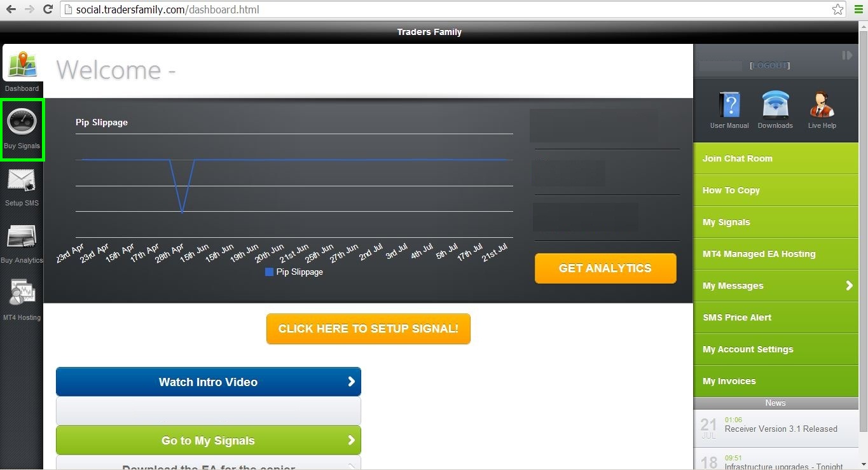Open My Signals in the sidebar menu
868x470 pixels.
click(x=776, y=222)
